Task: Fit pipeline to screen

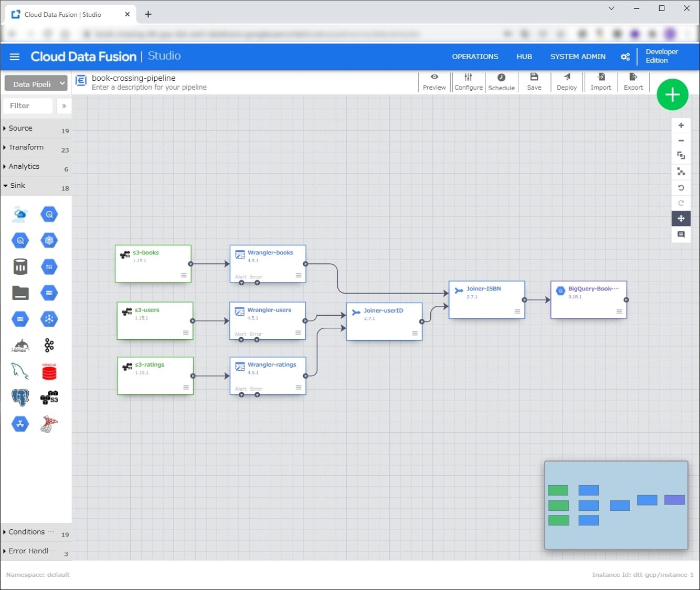Action: [681, 156]
